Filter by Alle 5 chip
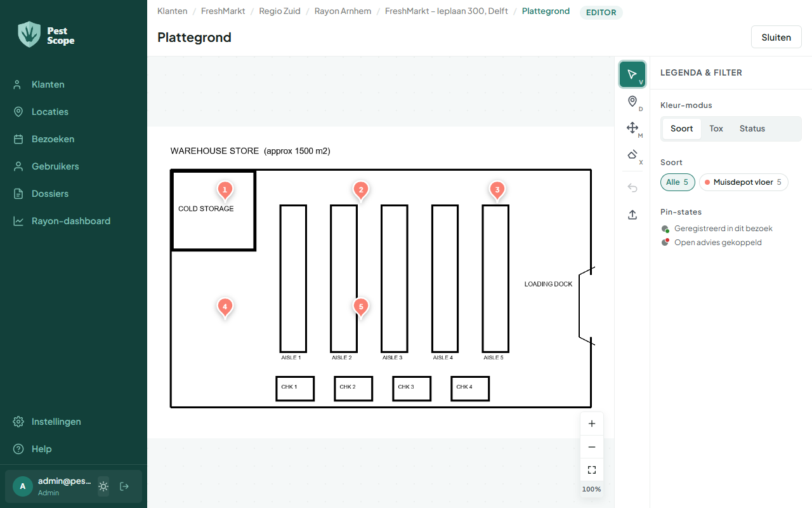 (678, 182)
